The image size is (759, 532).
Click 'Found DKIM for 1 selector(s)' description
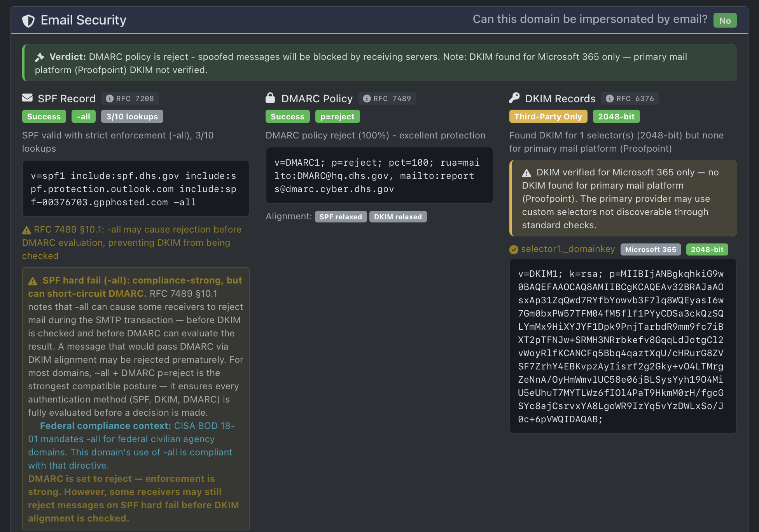[x=616, y=142]
